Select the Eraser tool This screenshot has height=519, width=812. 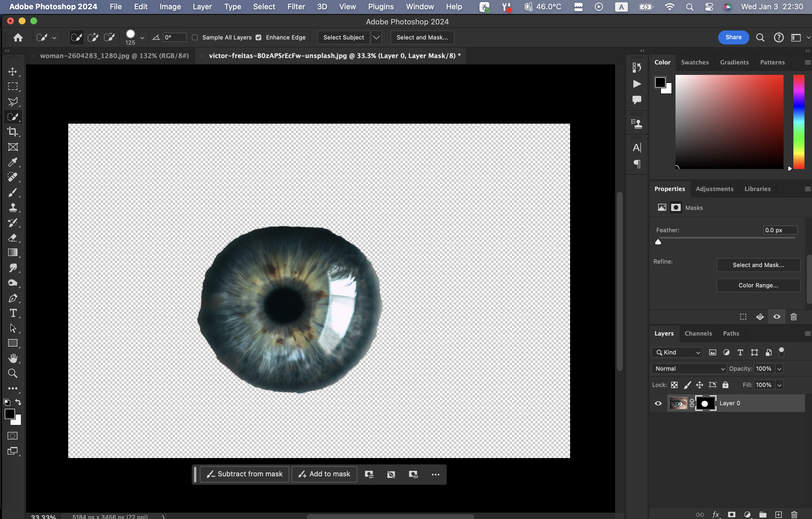point(12,238)
